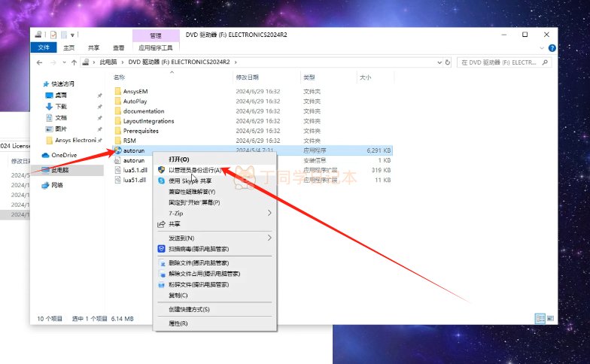Sort by the Type column header

tap(309, 77)
